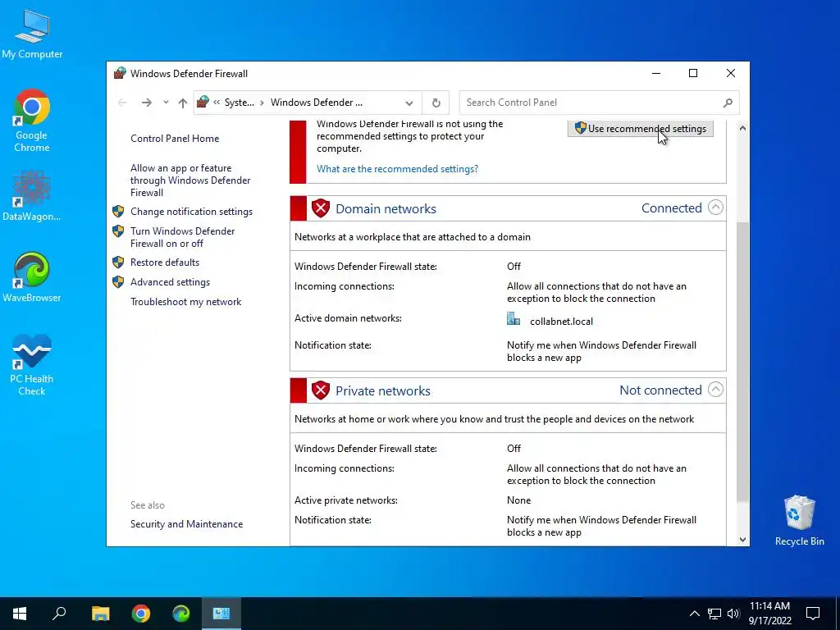Open the Windows Start menu
Image resolution: width=840 pixels, height=630 pixels.
[20, 614]
